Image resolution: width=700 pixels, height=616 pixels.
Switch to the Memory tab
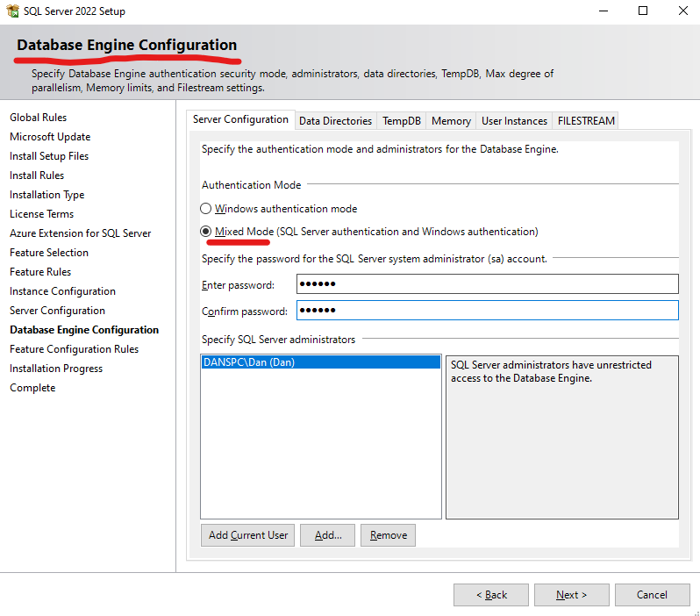pyautogui.click(x=451, y=121)
